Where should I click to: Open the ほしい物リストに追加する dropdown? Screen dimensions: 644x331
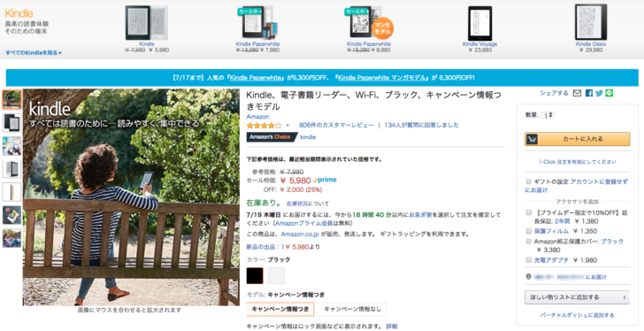[x=577, y=297]
